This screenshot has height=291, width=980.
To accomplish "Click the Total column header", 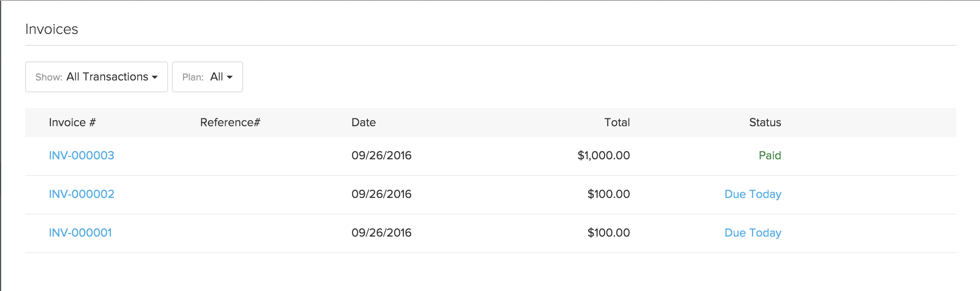I will point(617,123).
